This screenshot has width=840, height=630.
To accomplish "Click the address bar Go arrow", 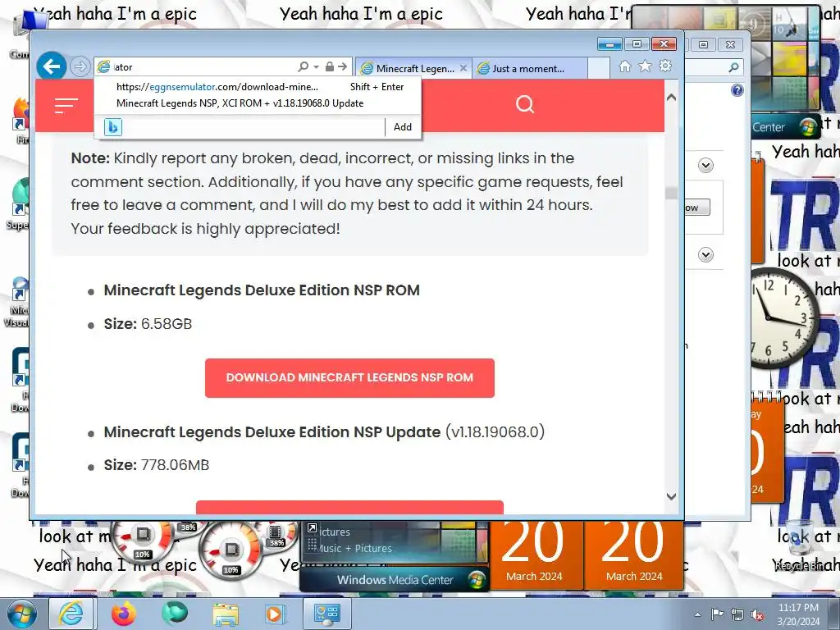I will 343,66.
